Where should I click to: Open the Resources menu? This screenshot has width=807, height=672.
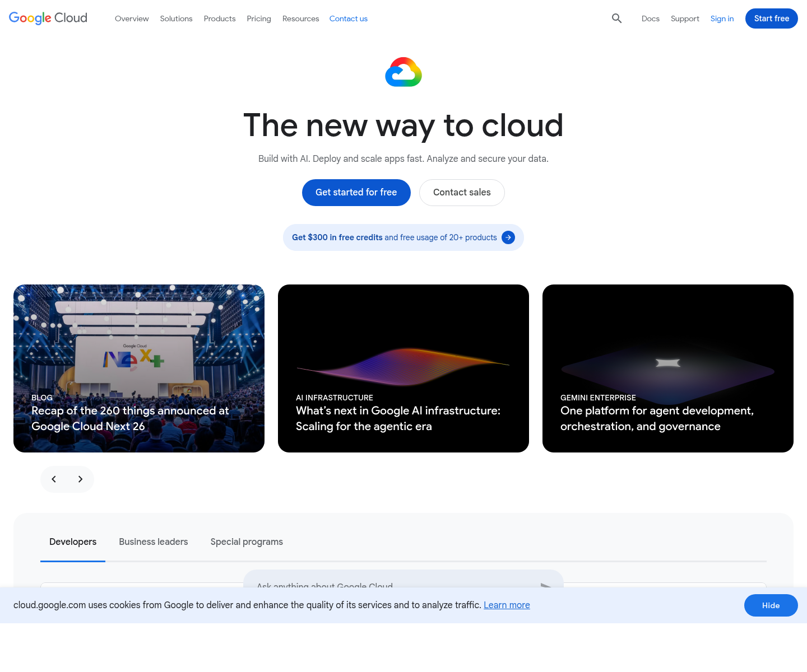tap(300, 18)
